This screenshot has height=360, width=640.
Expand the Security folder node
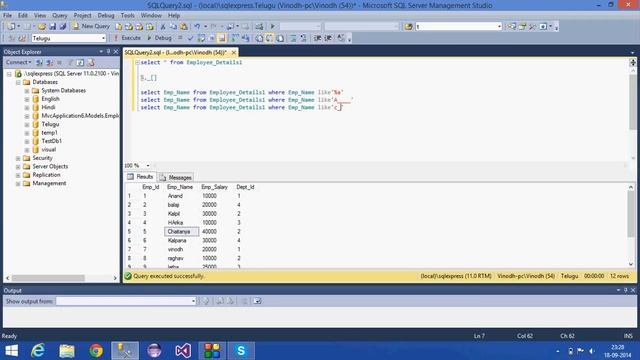tap(18, 158)
